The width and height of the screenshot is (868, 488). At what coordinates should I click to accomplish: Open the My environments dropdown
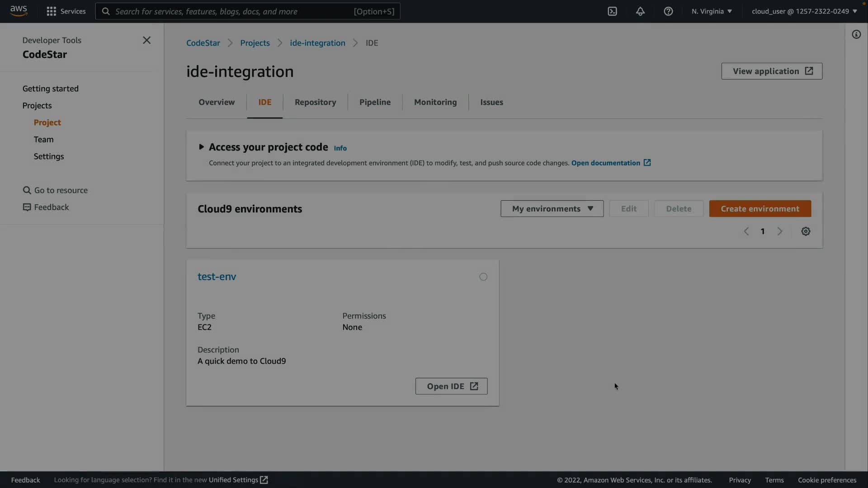click(552, 209)
